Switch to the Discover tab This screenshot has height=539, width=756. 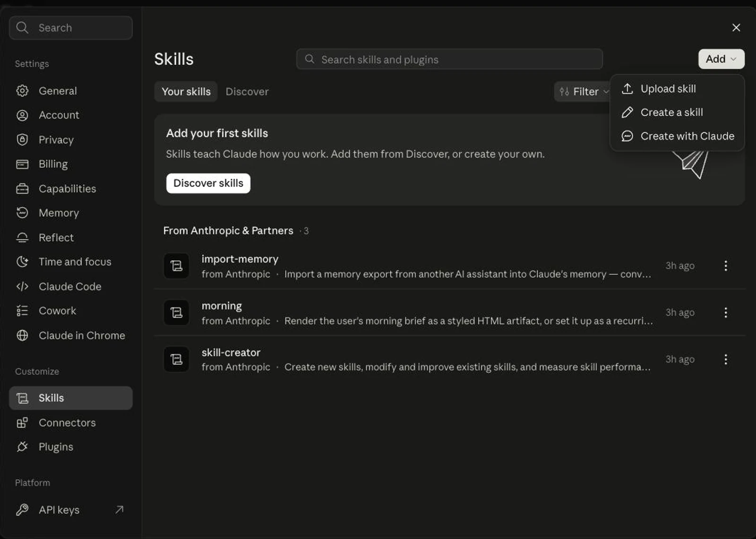click(247, 92)
